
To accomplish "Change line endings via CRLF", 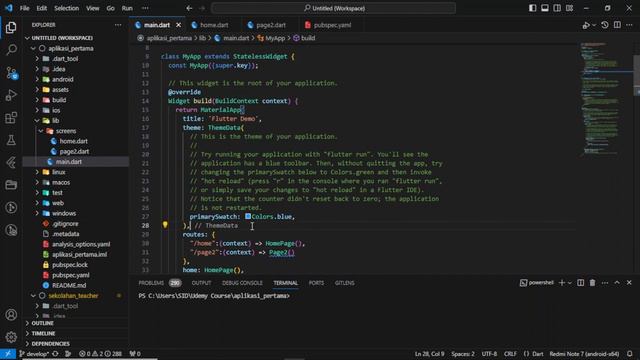I will point(510,353).
